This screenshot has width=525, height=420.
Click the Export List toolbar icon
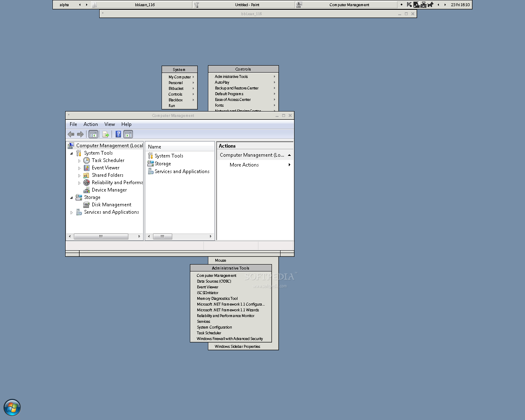click(x=106, y=134)
